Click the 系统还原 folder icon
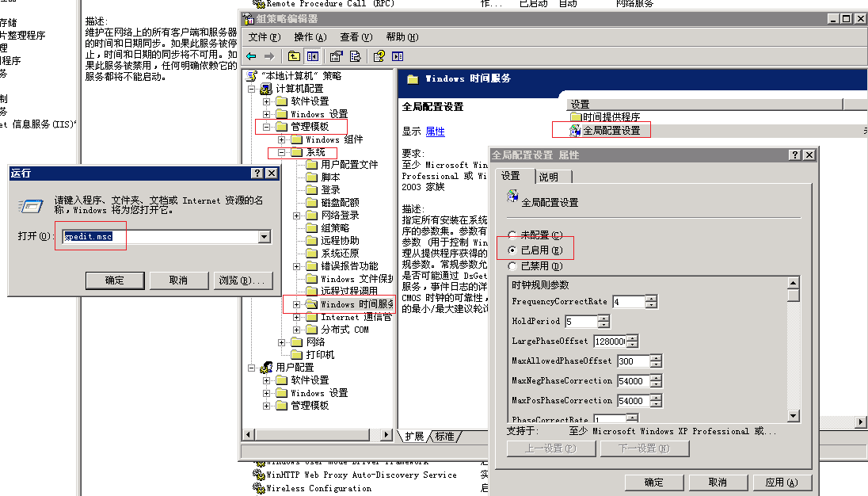This screenshot has width=868, height=496. pos(312,254)
